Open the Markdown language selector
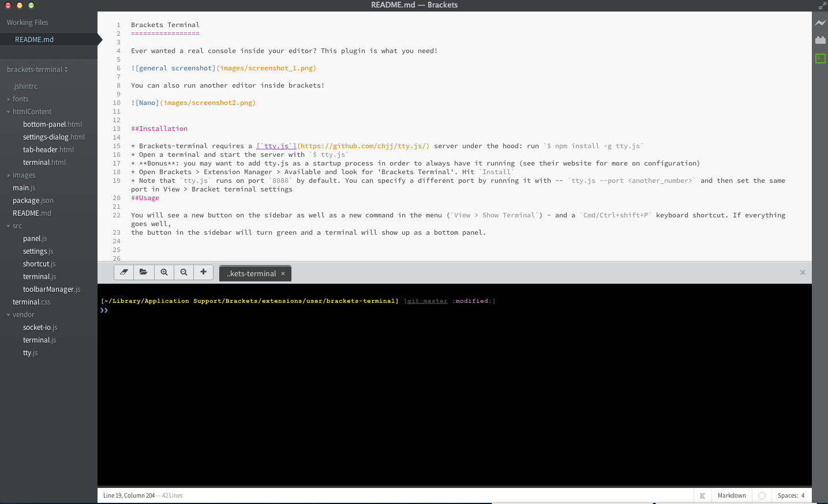This screenshot has width=828, height=504. click(732, 496)
